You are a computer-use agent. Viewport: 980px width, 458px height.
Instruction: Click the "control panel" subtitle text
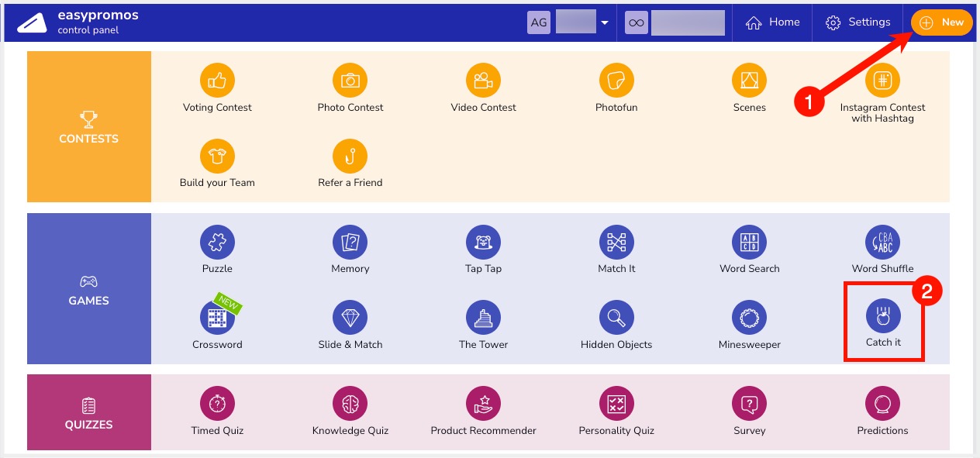click(88, 31)
